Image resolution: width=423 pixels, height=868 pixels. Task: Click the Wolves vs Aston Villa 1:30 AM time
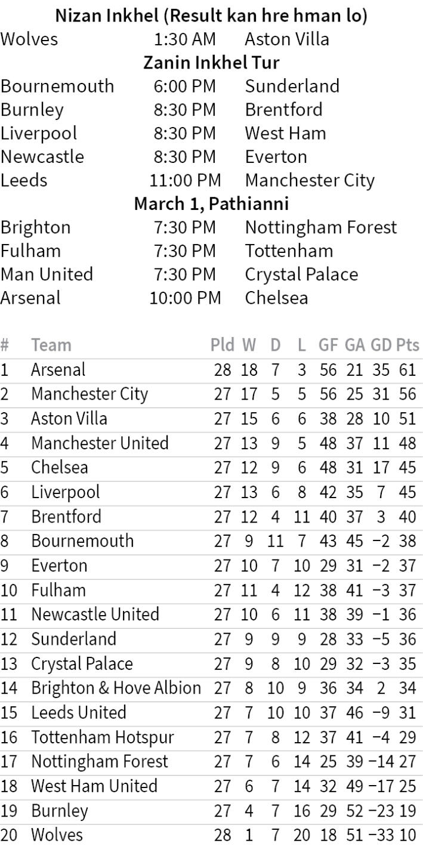click(184, 39)
